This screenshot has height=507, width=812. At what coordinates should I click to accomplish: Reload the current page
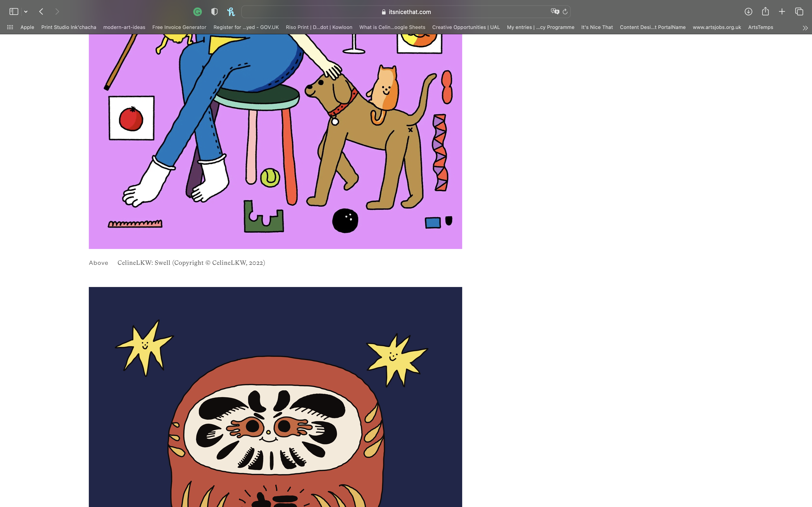(565, 12)
